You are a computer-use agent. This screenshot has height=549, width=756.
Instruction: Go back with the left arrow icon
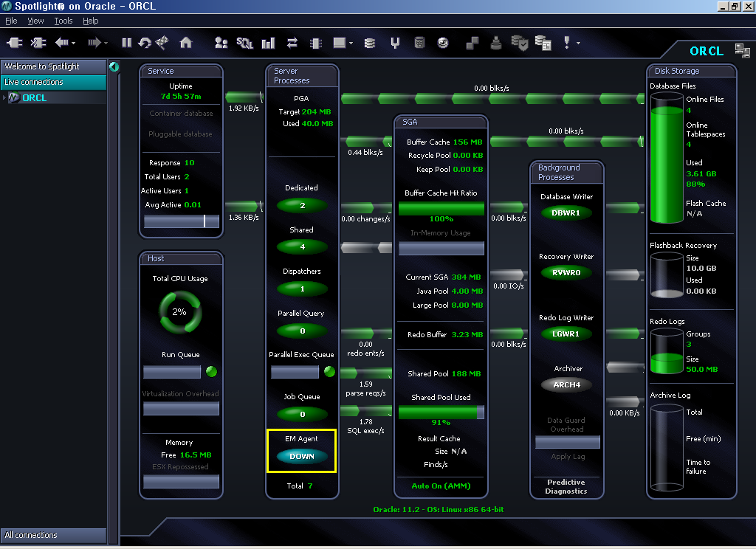click(62, 43)
